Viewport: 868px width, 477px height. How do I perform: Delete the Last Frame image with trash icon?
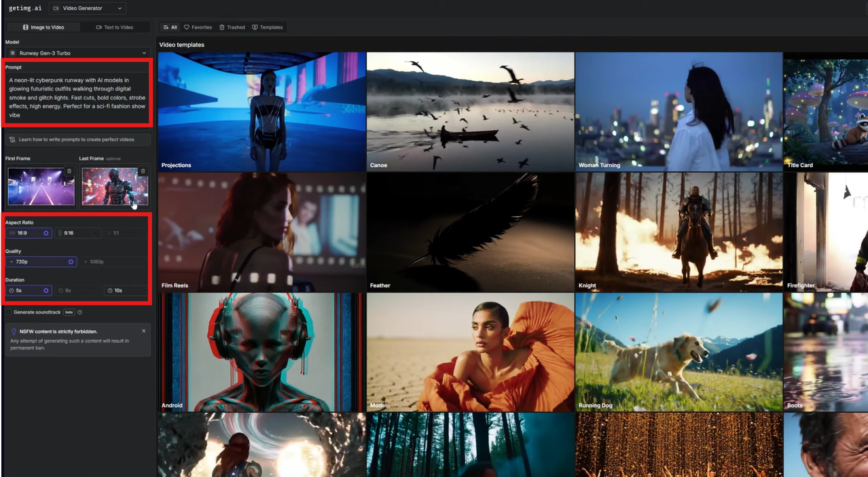[143, 171]
